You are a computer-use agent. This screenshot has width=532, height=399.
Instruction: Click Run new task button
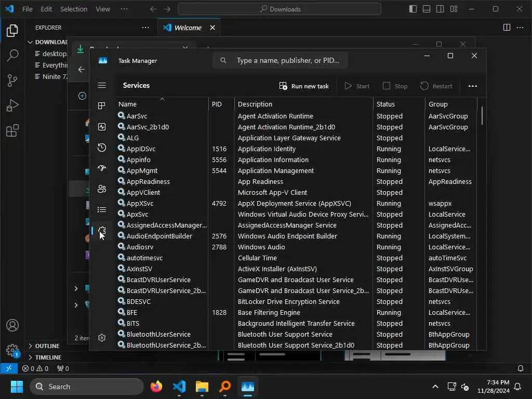(304, 86)
